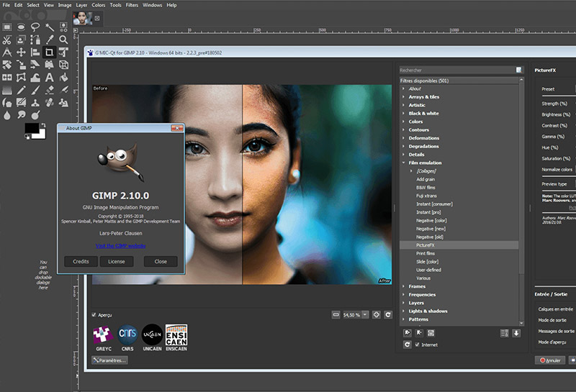Click refresh icon left of Internet checkbox
Viewport: 576px width, 392px height.
pyautogui.click(x=407, y=345)
